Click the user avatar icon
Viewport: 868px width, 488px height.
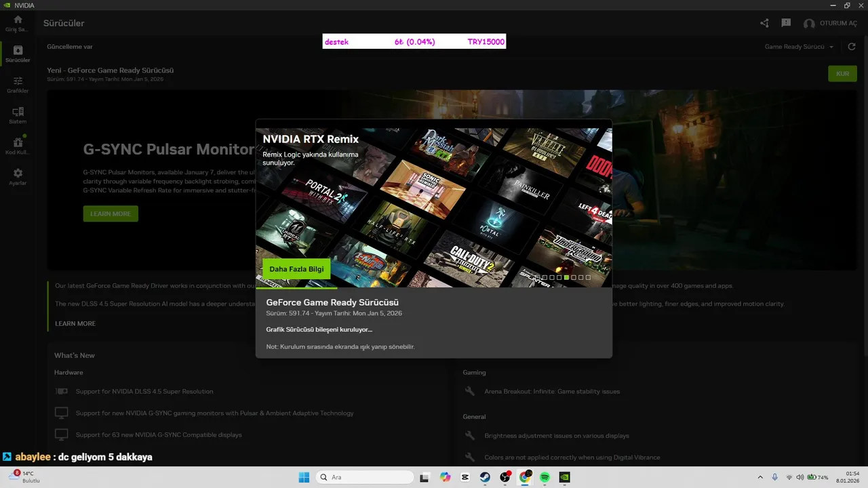click(809, 24)
